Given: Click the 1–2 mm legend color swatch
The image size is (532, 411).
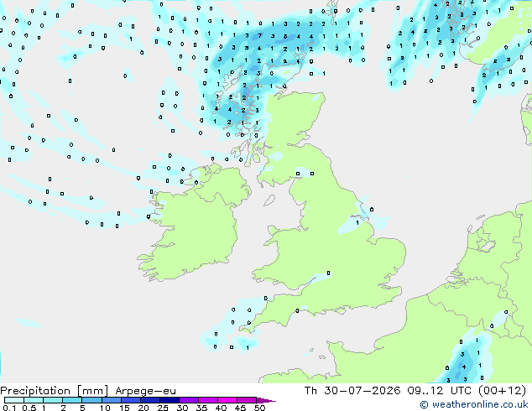Looking at the screenshot, I should [53, 400].
